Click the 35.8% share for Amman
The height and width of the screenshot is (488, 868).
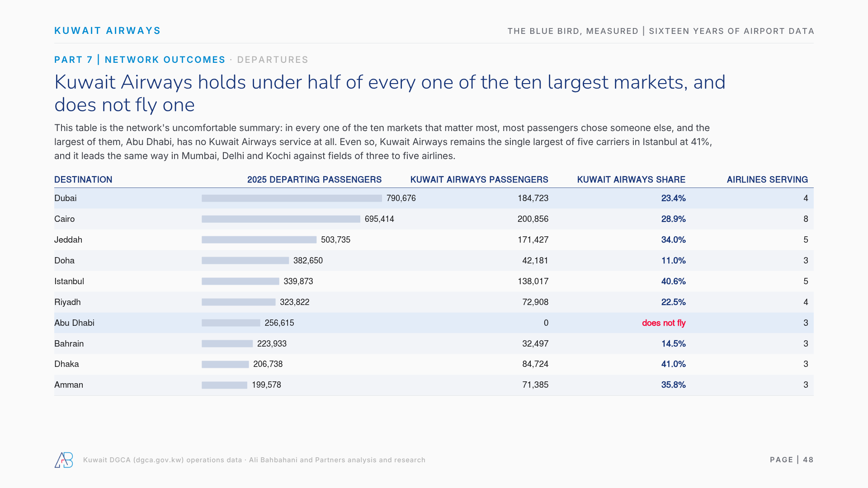point(673,385)
